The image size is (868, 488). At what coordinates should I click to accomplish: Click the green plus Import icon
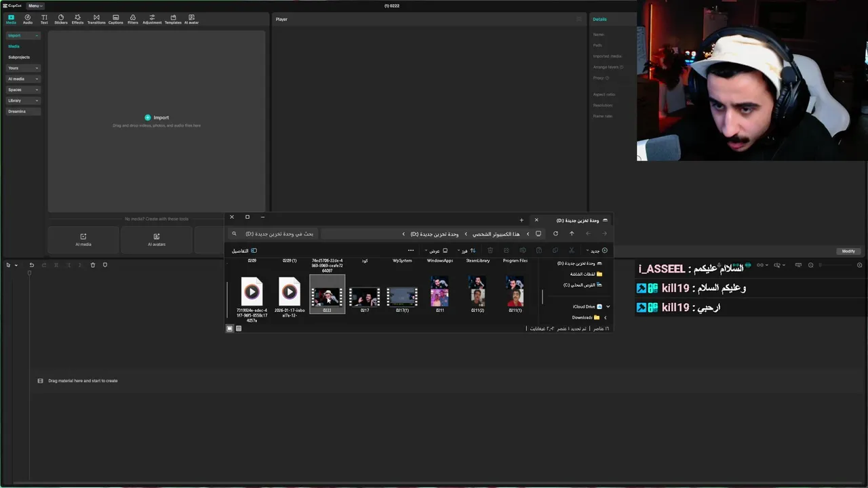point(148,117)
